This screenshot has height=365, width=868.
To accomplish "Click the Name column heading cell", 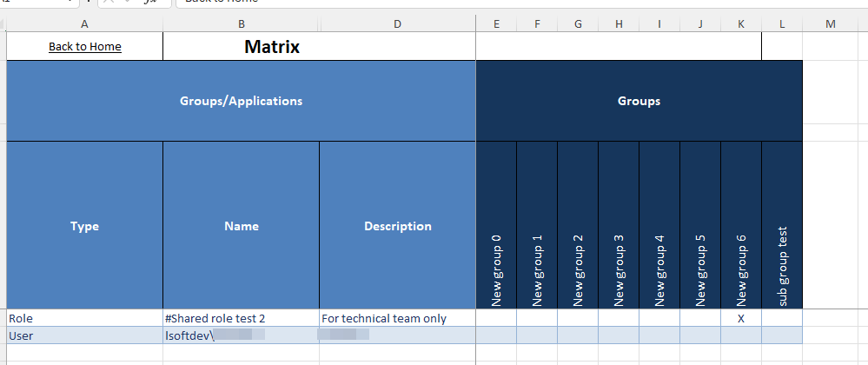I will [x=241, y=226].
